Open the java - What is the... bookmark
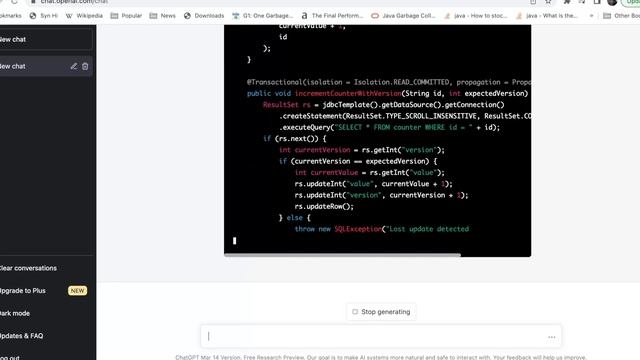640x360 pixels. point(547,16)
